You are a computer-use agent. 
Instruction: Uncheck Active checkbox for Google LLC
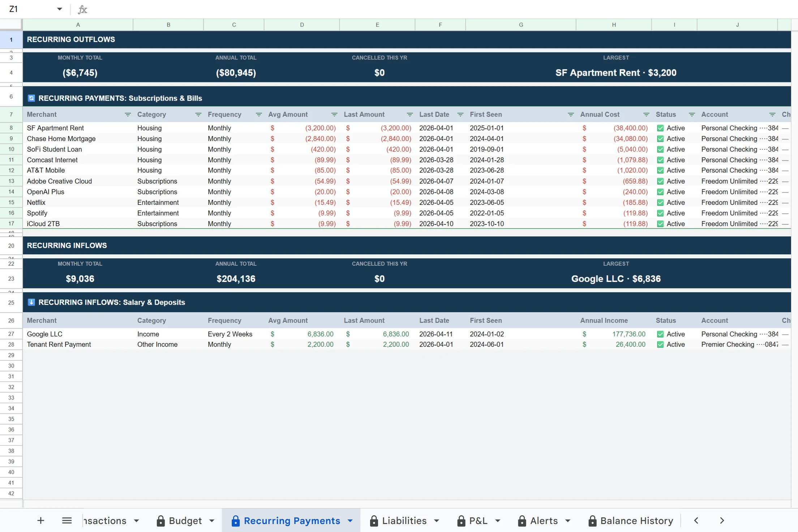point(660,334)
